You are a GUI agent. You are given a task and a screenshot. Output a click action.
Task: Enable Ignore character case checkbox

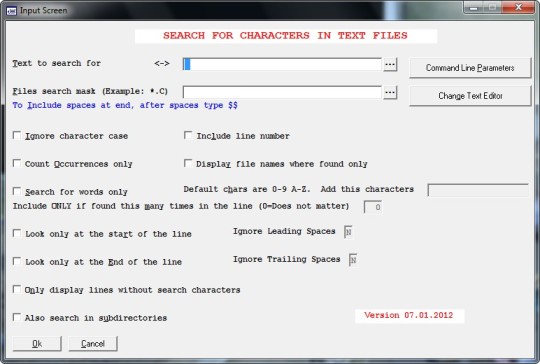point(17,135)
